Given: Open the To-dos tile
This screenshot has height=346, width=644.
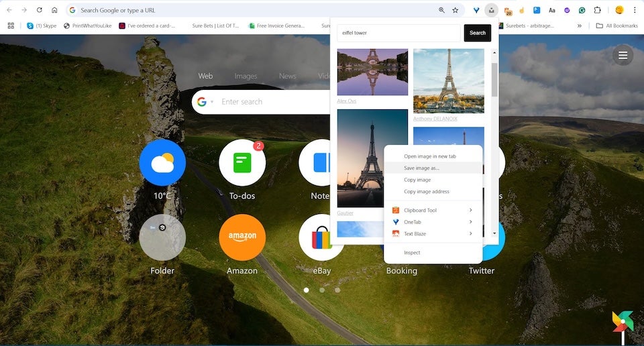Looking at the screenshot, I should coord(242,162).
